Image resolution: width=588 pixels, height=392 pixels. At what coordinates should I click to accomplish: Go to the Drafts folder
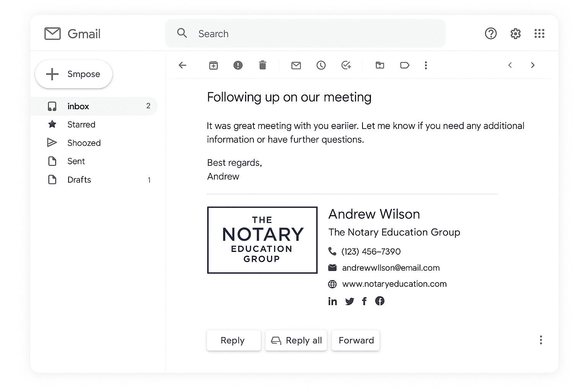(x=79, y=180)
